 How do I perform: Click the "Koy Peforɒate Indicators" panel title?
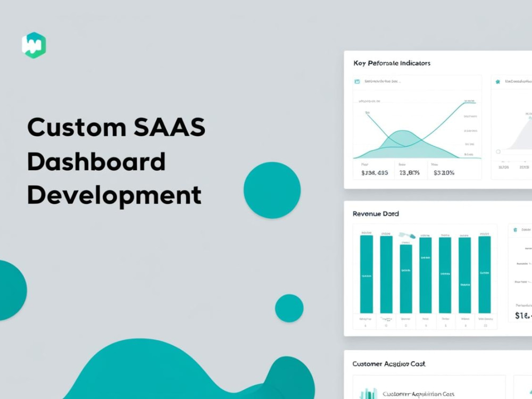tap(392, 63)
